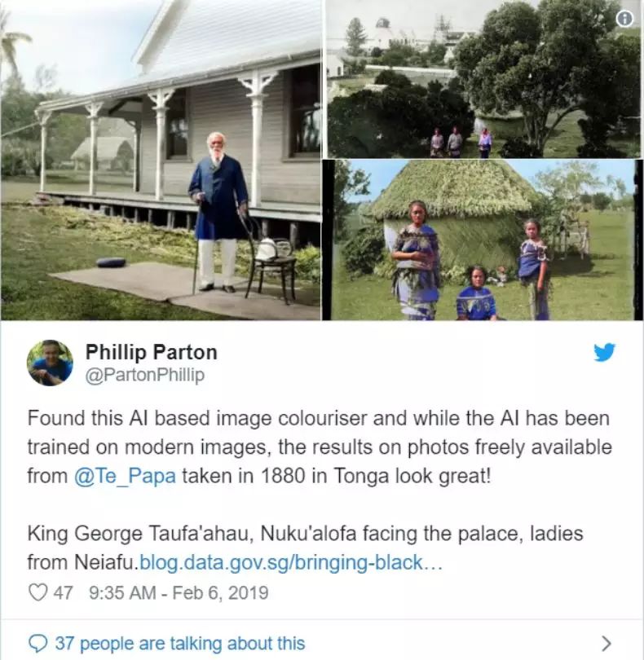The width and height of the screenshot is (644, 660).
Task: Click the tweet text about AI colouriser
Action: (x=320, y=447)
